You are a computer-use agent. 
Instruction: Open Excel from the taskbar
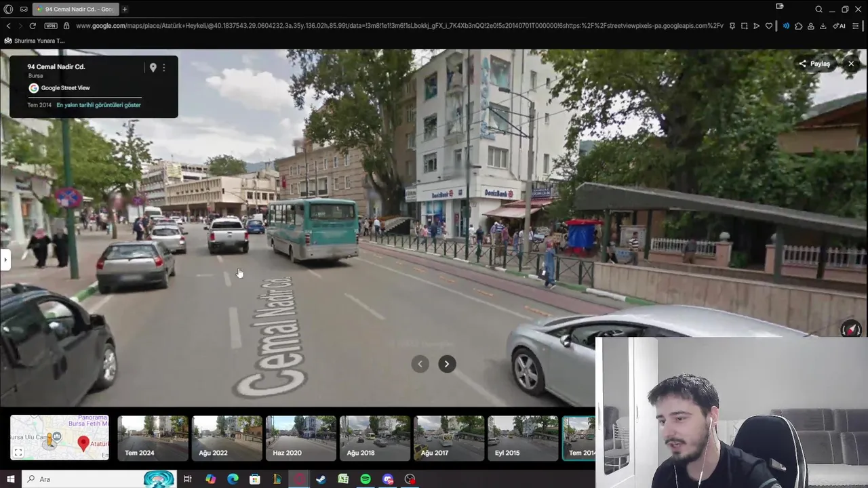click(x=343, y=479)
